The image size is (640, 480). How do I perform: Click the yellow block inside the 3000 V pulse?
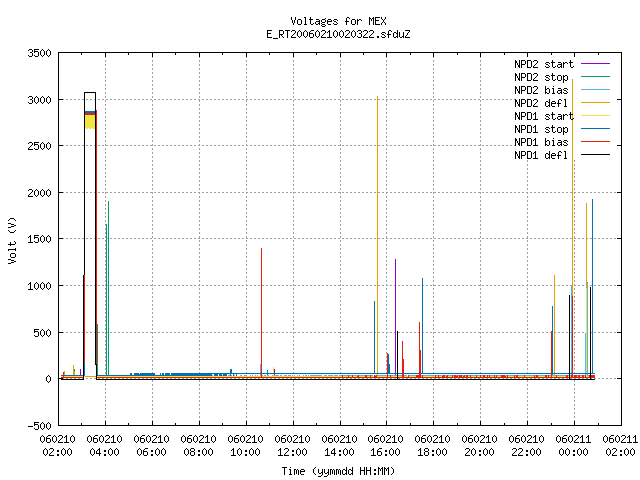pyautogui.click(x=90, y=122)
